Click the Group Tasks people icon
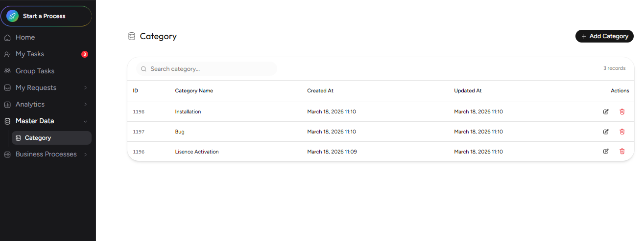 pos(7,71)
